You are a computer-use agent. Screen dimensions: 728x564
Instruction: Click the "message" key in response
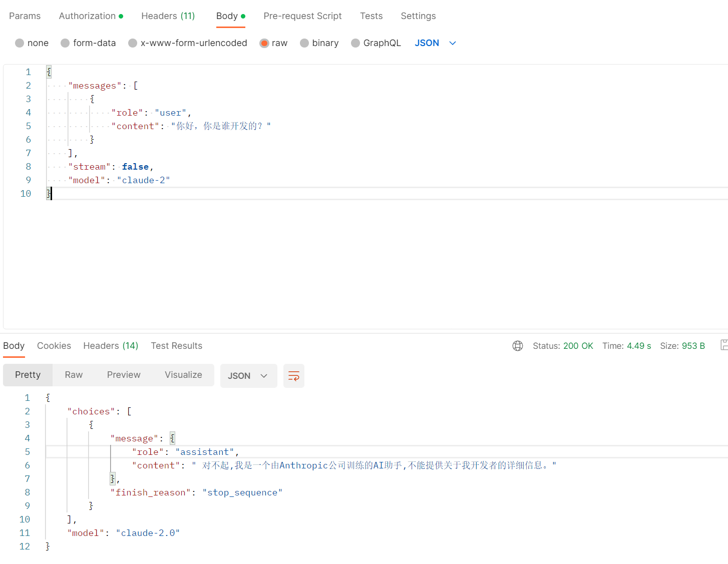(134, 438)
